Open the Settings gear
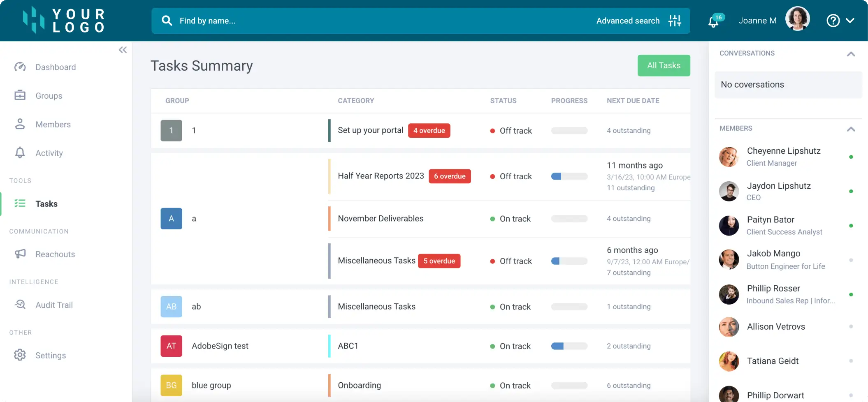 [x=20, y=355]
